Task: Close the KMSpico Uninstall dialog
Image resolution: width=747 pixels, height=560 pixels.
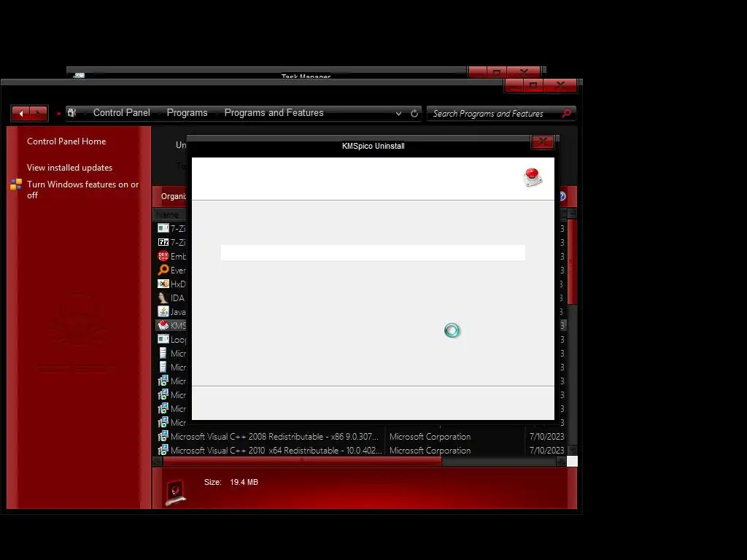Action: (x=542, y=142)
